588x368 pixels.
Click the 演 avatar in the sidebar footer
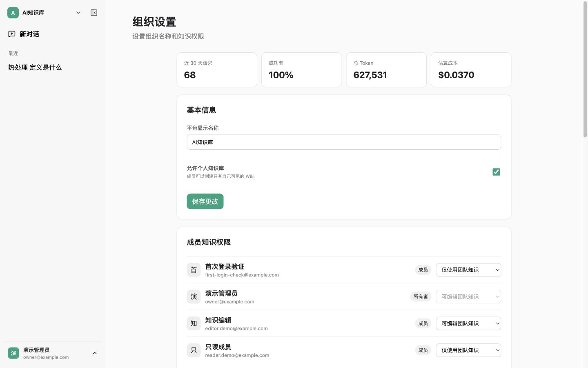13,353
